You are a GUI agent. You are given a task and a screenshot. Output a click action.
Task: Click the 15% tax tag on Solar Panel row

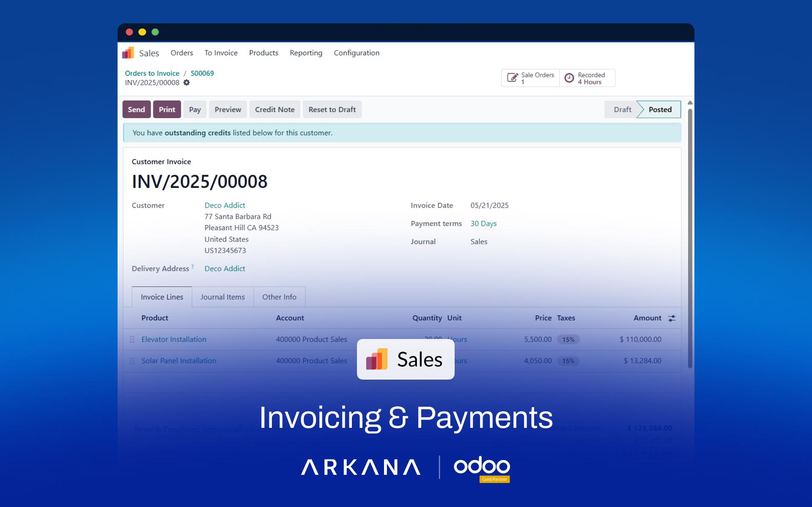(568, 361)
